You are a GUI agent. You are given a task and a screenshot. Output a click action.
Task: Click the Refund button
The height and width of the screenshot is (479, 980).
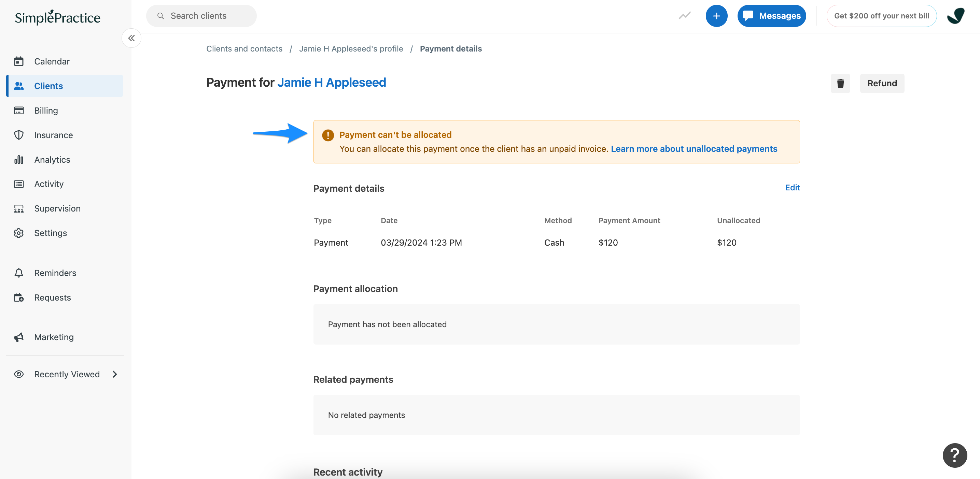click(882, 83)
